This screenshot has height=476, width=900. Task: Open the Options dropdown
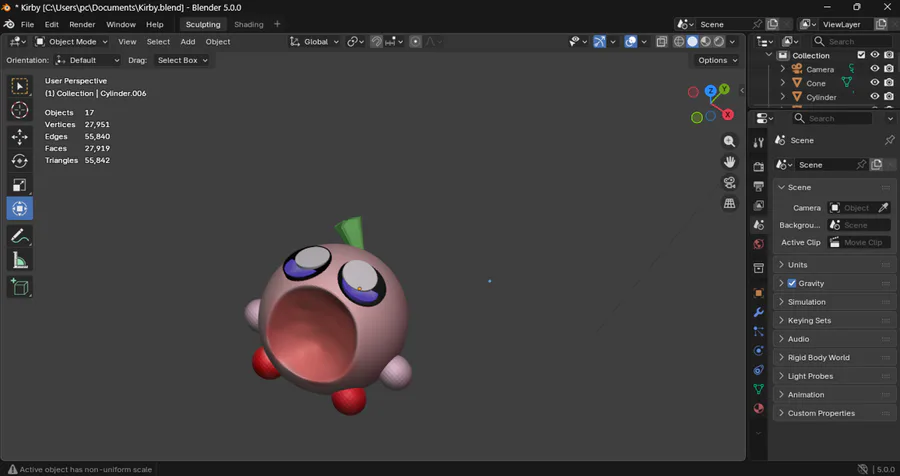pos(717,60)
